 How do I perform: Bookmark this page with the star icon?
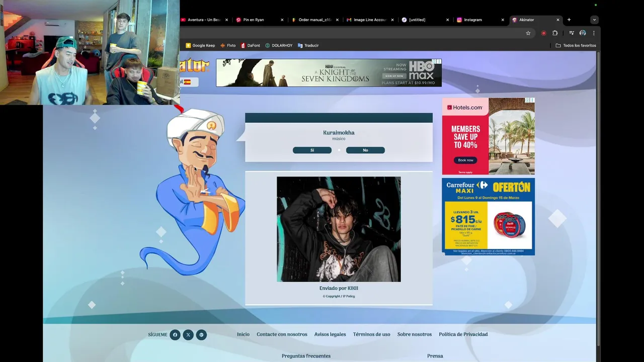click(x=528, y=33)
